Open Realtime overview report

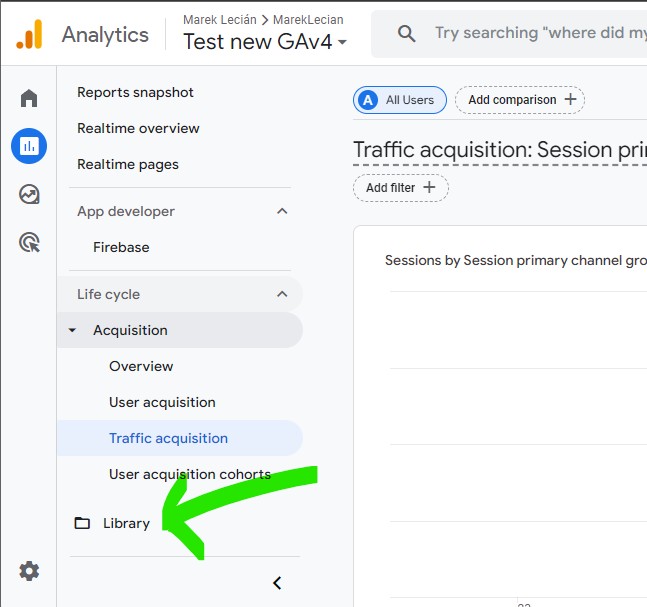[138, 128]
